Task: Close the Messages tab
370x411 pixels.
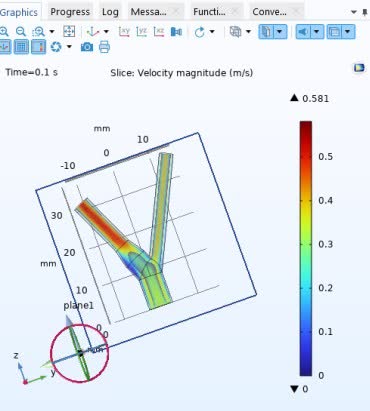Action: pyautogui.click(x=176, y=12)
